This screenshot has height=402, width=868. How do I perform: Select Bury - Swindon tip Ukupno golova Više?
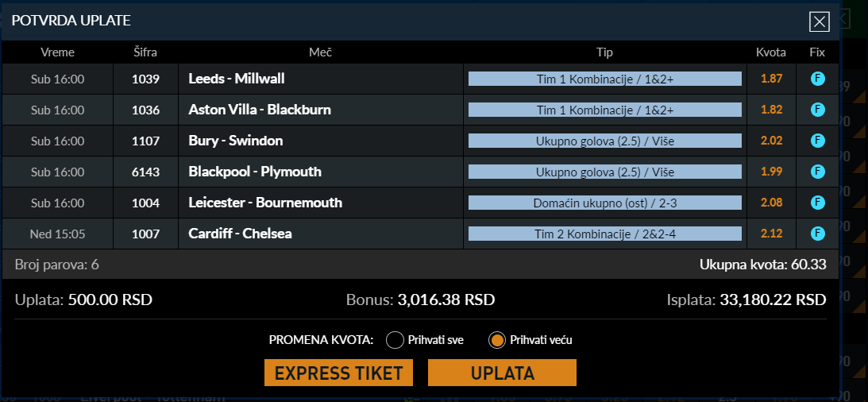(x=605, y=141)
